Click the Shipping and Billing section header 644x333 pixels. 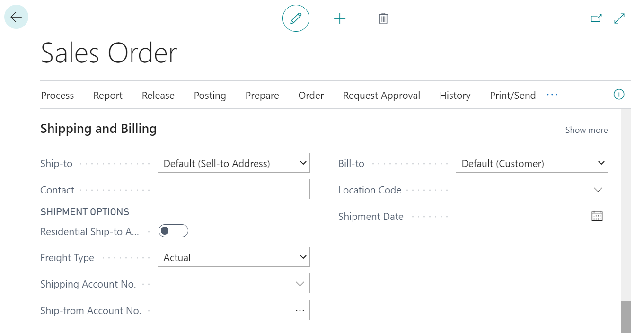point(98,129)
